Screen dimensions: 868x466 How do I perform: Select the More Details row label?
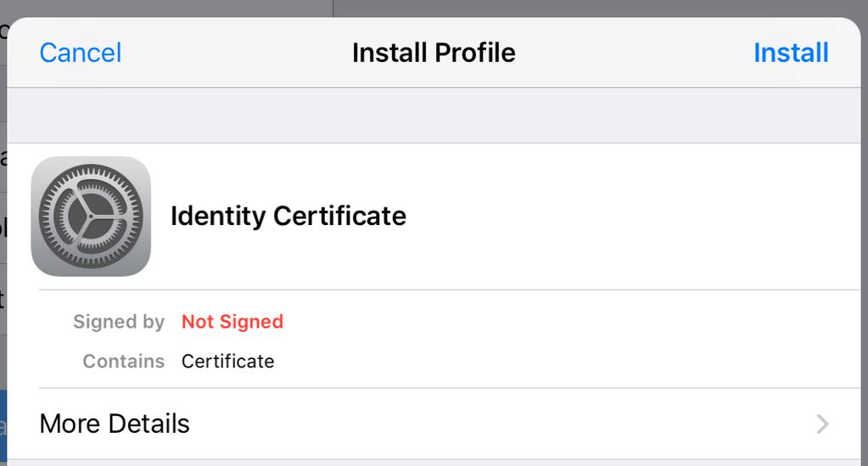point(115,424)
